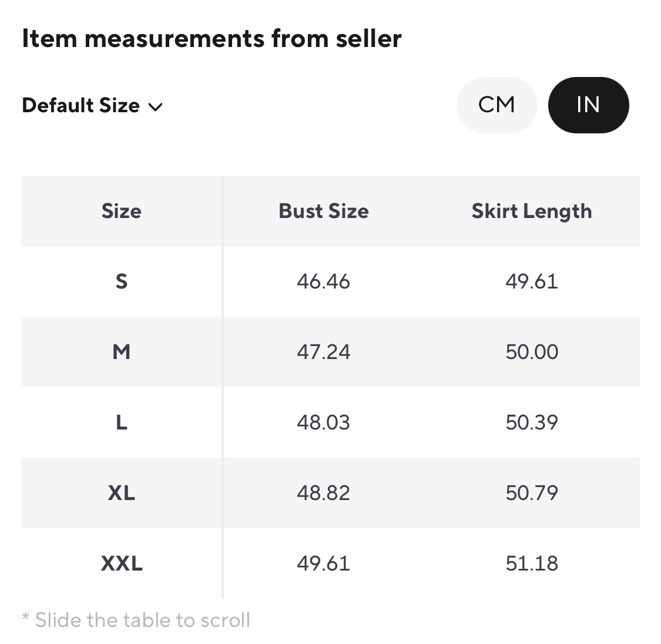Select the XL size row label

click(121, 493)
